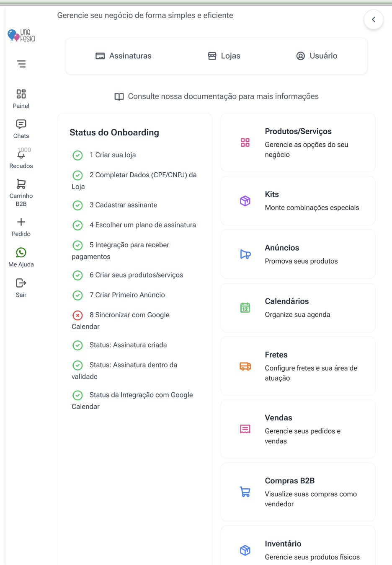The width and height of the screenshot is (392, 565).
Task: Open the Usuário tab
Action: [317, 56]
